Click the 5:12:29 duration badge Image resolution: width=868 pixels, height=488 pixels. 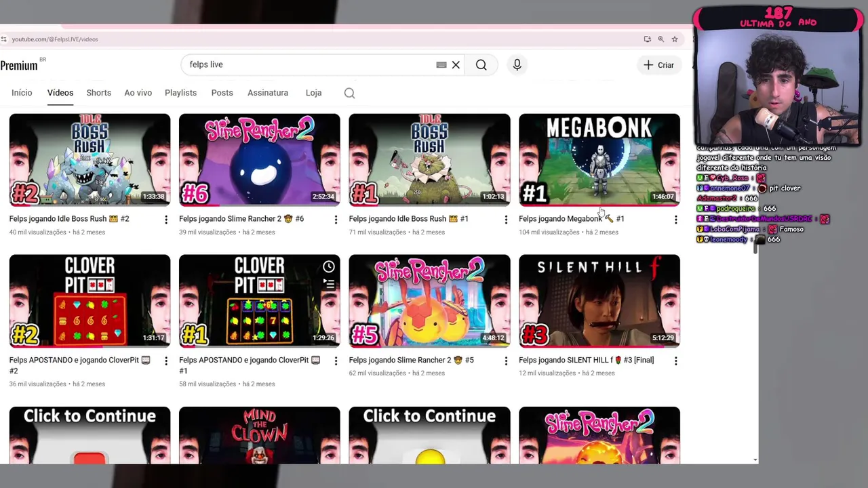point(663,338)
